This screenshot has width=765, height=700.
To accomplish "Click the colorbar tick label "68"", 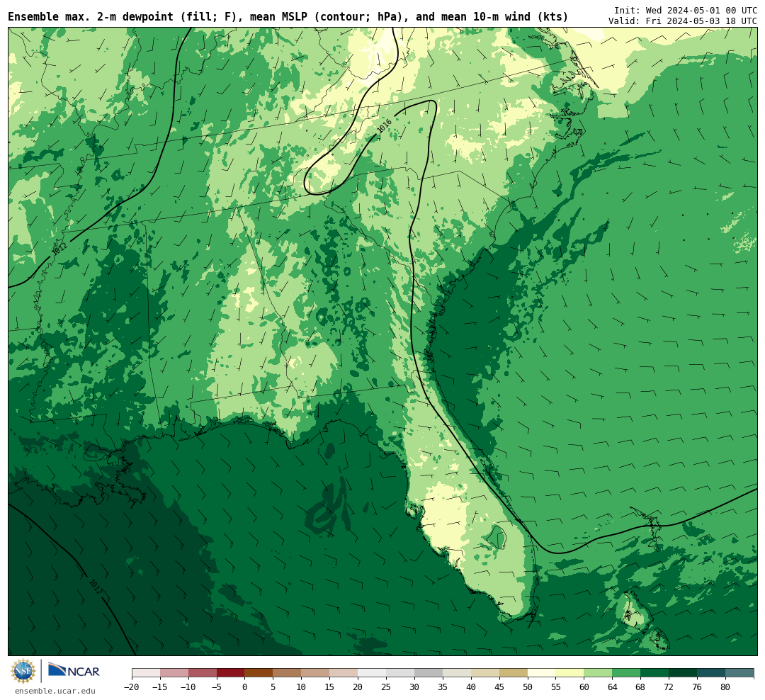I will pyautogui.click(x=641, y=687).
